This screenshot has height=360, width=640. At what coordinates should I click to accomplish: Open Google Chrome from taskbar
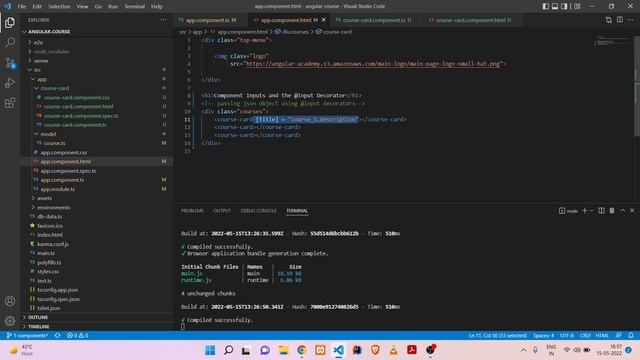click(x=302, y=350)
